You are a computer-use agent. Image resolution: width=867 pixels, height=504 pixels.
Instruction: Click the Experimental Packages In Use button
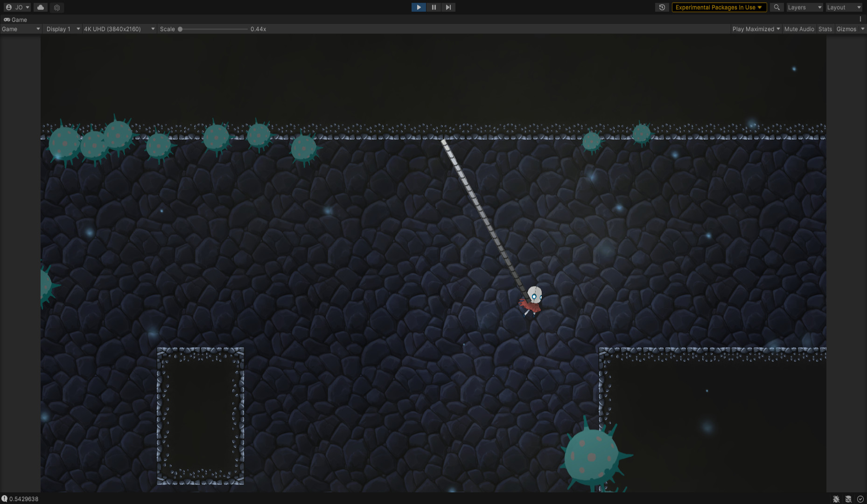(719, 7)
